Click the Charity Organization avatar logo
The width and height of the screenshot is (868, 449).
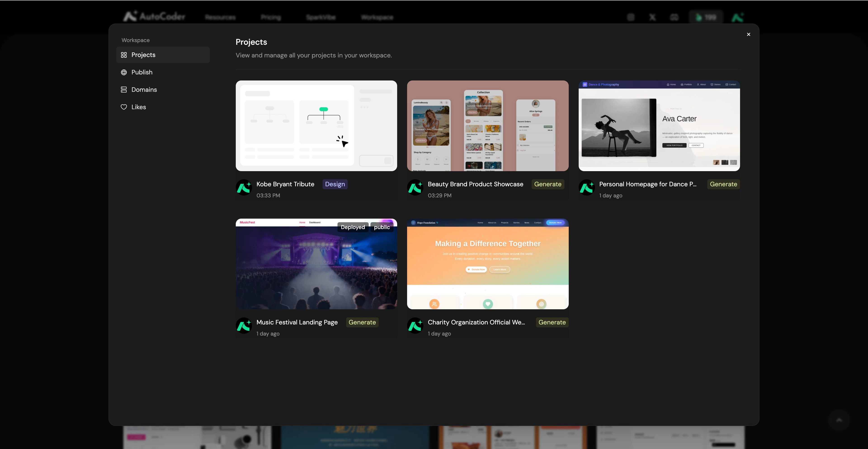[415, 326]
